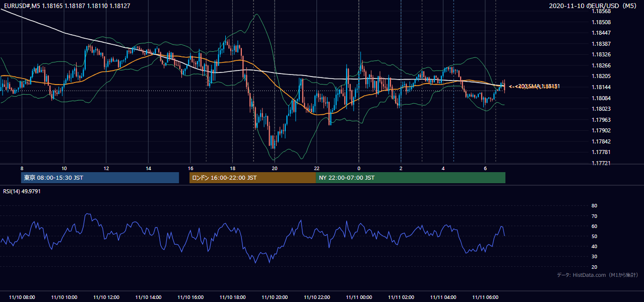The width and height of the screenshot is (644, 302).
Task: Click the 11/10 12:00 date label
Action: [x=106, y=297]
